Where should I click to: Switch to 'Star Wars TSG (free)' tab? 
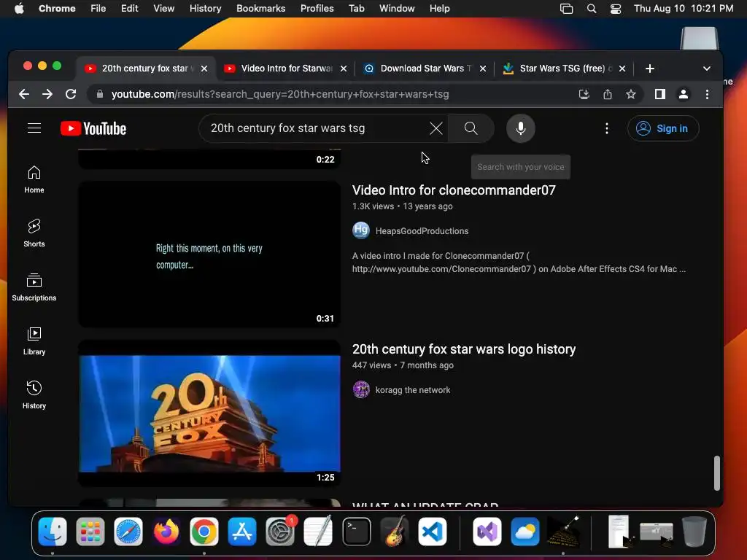pyautogui.click(x=565, y=69)
